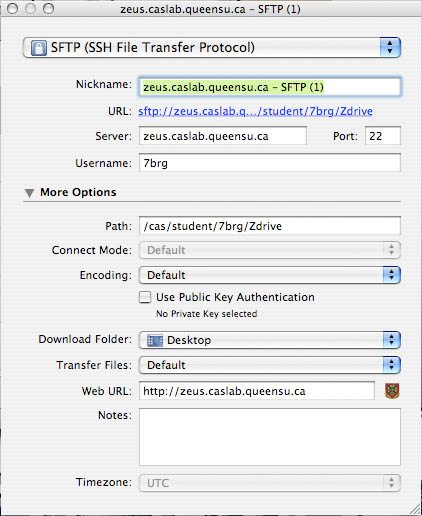Click the window resize grip at bottom corner

pos(415,509)
